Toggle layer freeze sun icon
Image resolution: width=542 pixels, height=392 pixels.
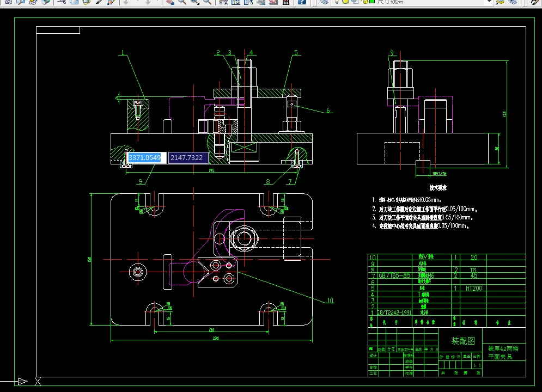point(345,2)
